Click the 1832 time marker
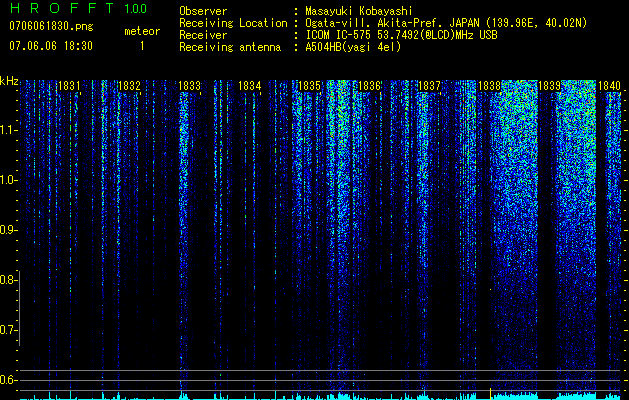This screenshot has height=400, width=629. 129,86
